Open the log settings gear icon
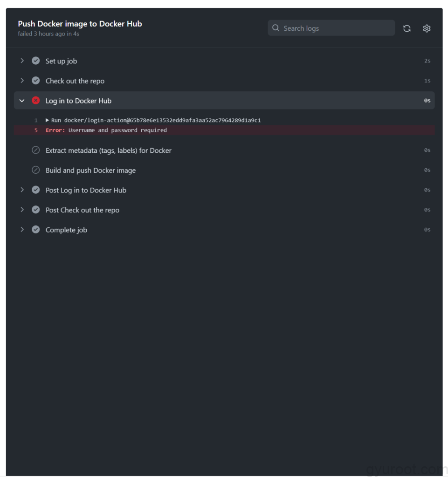Screen dimensions: 448x477 point(427,28)
